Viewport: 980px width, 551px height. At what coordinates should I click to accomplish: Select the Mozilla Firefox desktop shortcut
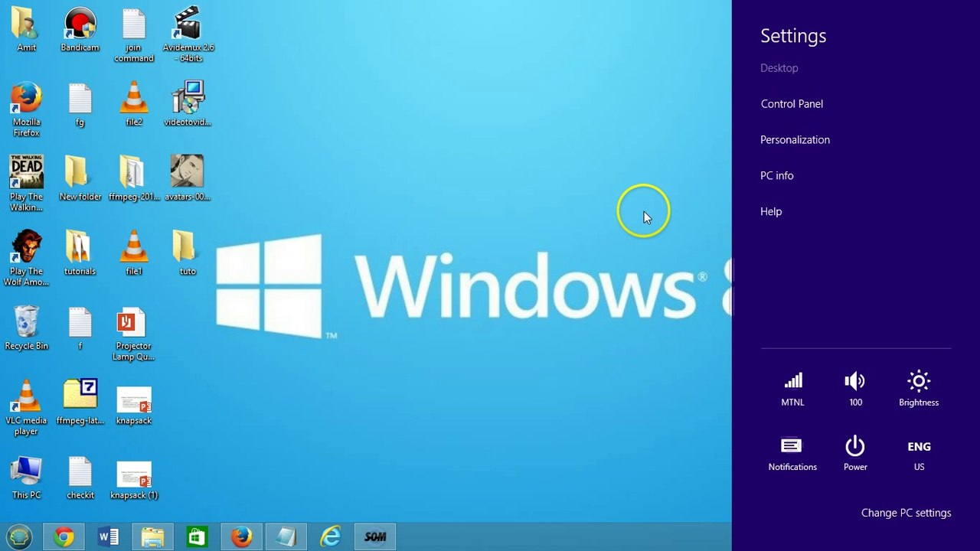27,109
